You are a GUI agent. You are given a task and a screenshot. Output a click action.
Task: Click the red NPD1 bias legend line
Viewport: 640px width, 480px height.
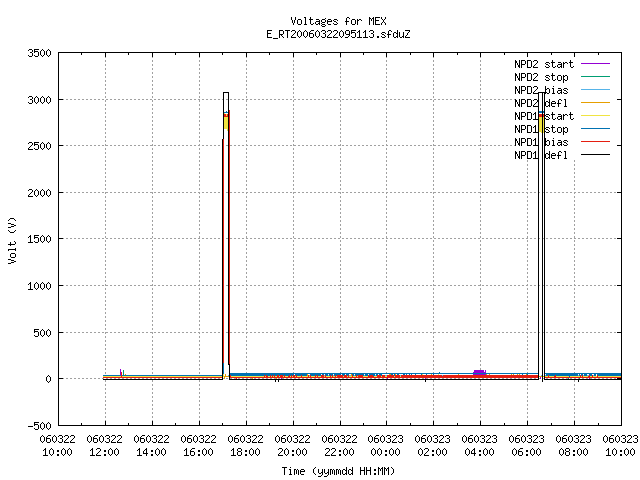coord(595,142)
